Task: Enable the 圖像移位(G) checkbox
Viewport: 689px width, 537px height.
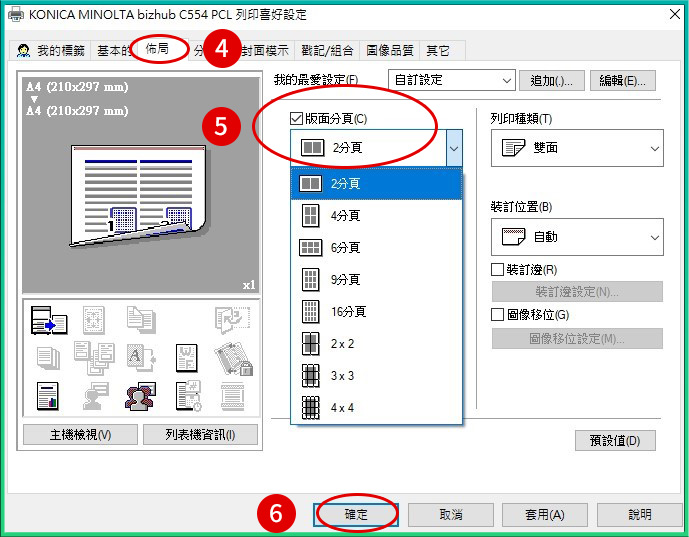Action: coord(497,315)
